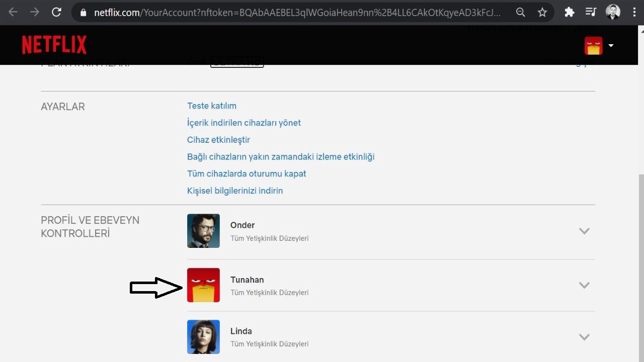Image resolution: width=644 pixels, height=362 pixels.
Task: Click the PROFİL VE EBEVEYN KONTROLLERİ heading
Action: click(x=90, y=227)
